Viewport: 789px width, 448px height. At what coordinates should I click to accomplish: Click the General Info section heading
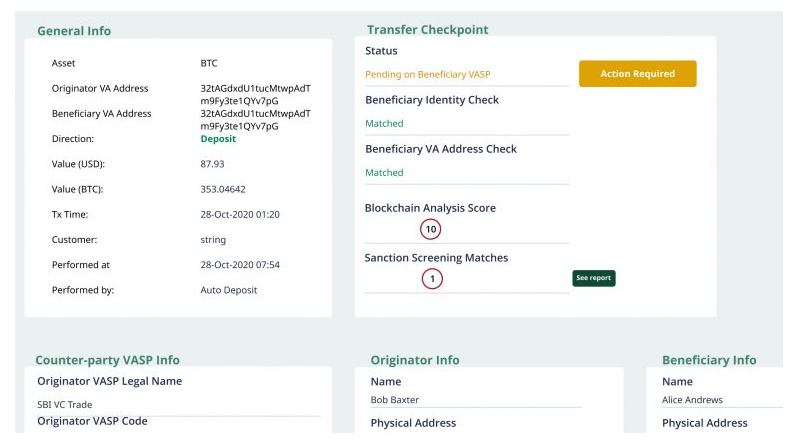[x=74, y=31]
